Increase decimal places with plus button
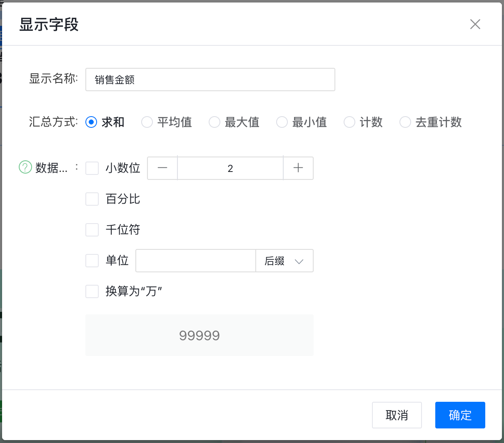This screenshot has width=504, height=443. point(298,168)
